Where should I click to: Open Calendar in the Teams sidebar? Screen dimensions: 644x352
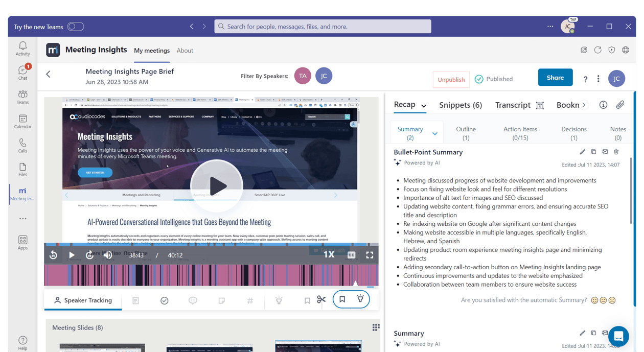click(x=22, y=121)
